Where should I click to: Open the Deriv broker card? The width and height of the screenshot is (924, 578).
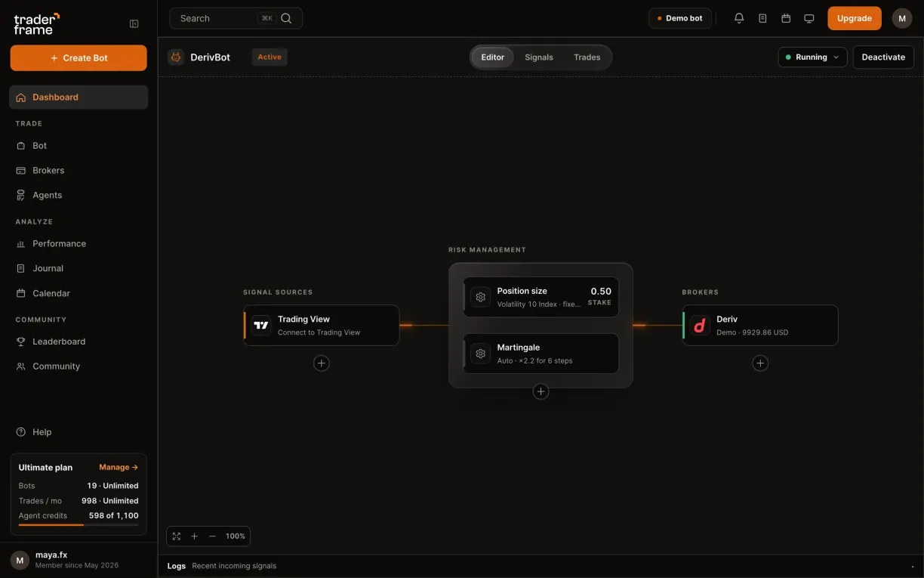point(760,325)
